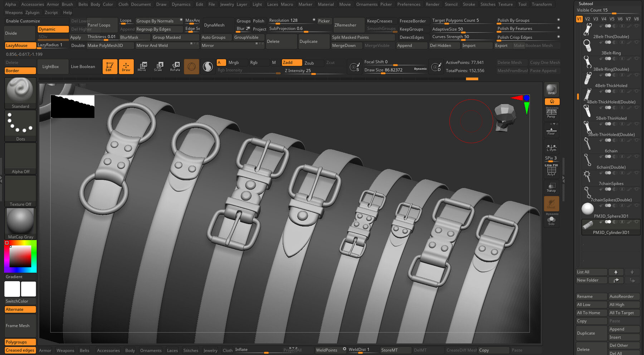The image size is (644, 355).
Task: Enable Mrgb paint mode
Action: tap(234, 62)
